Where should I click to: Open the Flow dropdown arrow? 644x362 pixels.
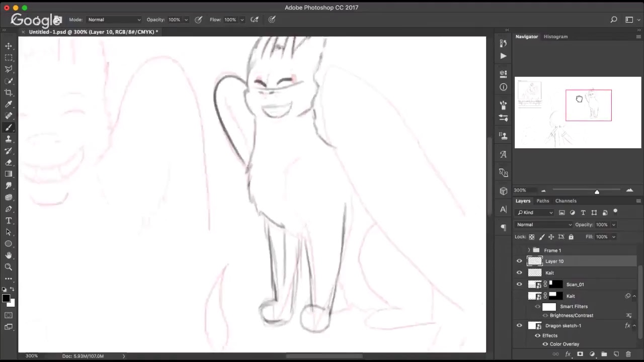pos(242,20)
